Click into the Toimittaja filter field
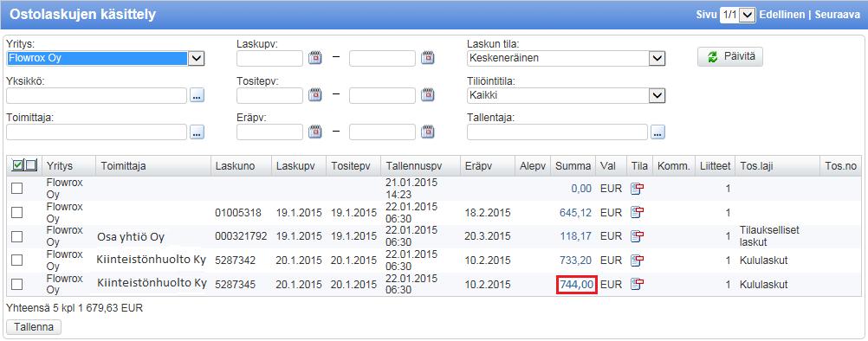 pyautogui.click(x=97, y=132)
